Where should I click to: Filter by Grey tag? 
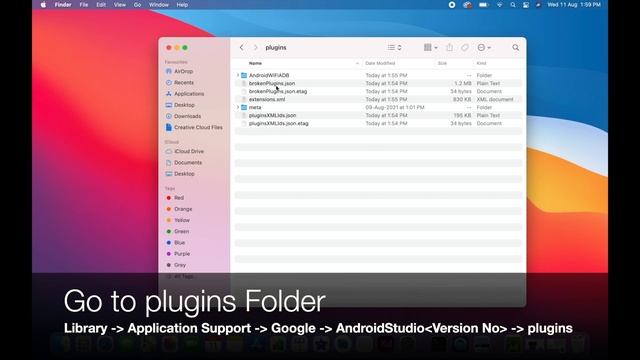180,265
